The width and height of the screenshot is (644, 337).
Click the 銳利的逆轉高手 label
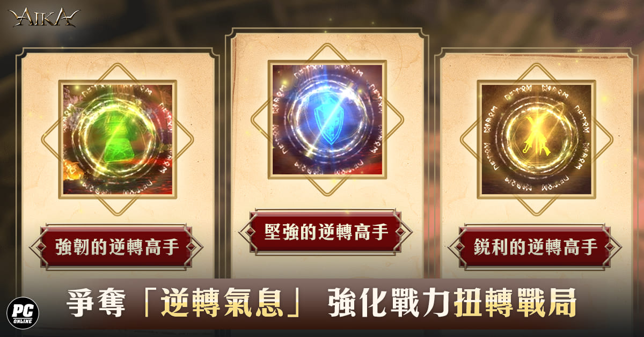pyautogui.click(x=536, y=247)
